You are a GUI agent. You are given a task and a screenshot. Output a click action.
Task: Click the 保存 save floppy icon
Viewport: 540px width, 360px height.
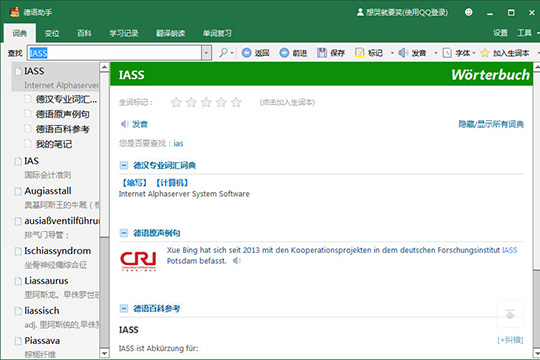[x=322, y=53]
